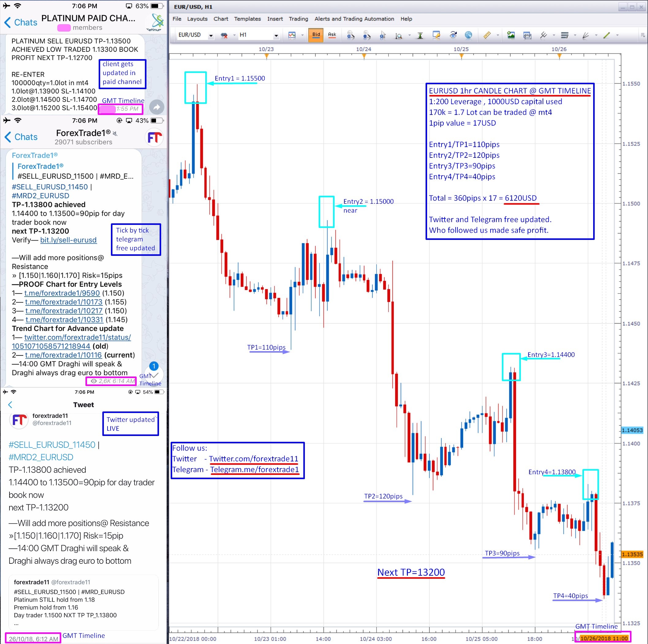
Task: Expand the Fibonacci tool dropdown arrow
Action: [x=575, y=35]
